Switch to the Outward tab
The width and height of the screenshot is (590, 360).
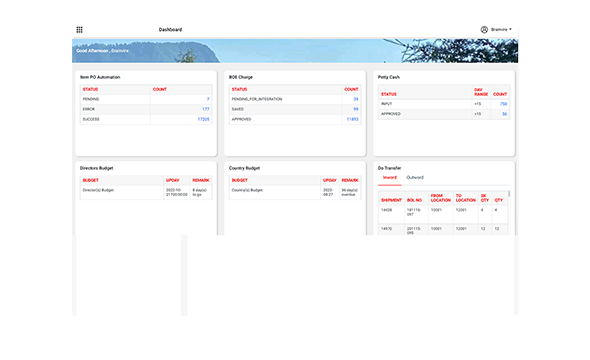[415, 178]
